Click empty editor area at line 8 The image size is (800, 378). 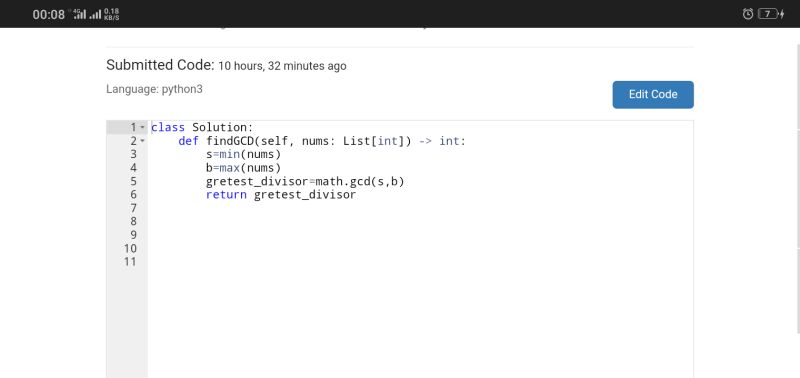pyautogui.click(x=420, y=221)
